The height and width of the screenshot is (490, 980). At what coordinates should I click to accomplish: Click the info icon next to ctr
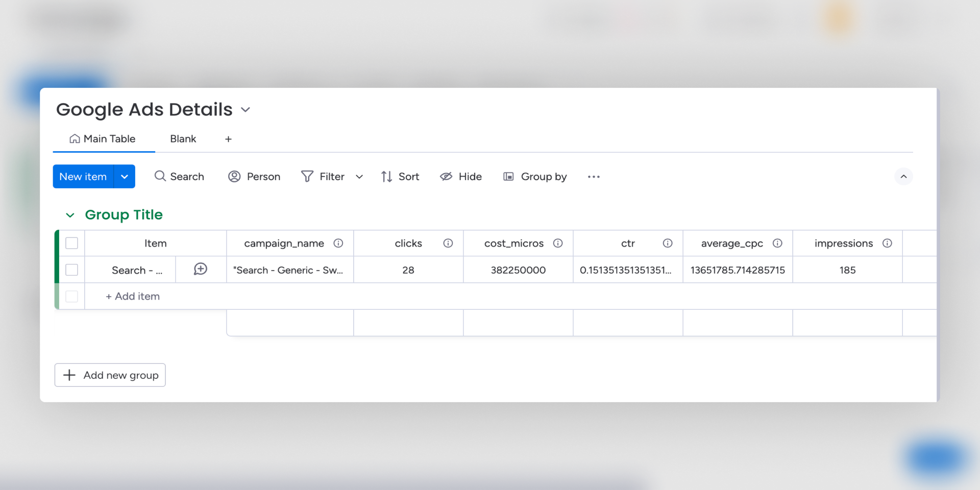point(668,243)
